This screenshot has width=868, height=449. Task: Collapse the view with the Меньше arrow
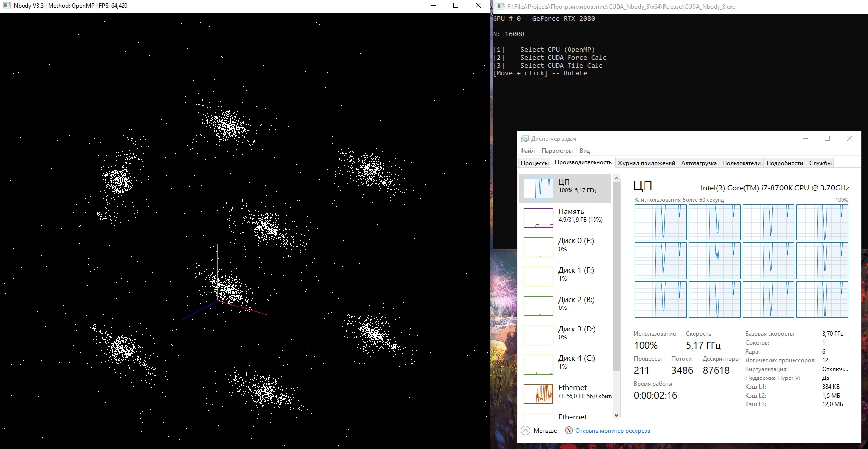tap(526, 431)
